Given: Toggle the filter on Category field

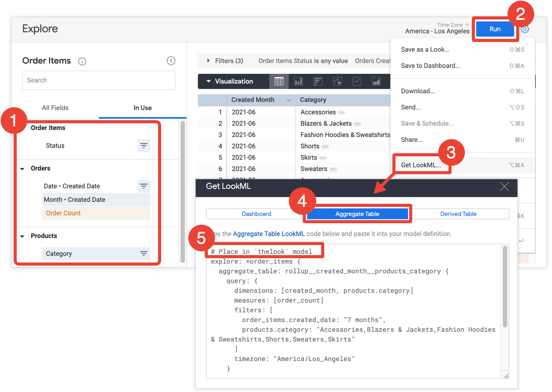Looking at the screenshot, I should pos(144,254).
